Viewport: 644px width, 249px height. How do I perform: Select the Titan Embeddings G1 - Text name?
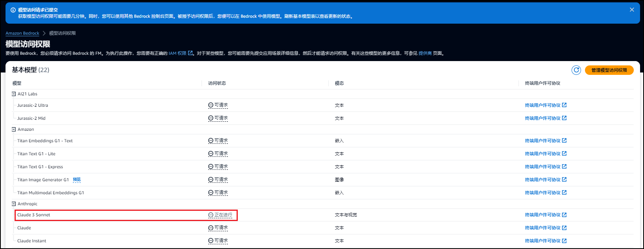(45, 141)
